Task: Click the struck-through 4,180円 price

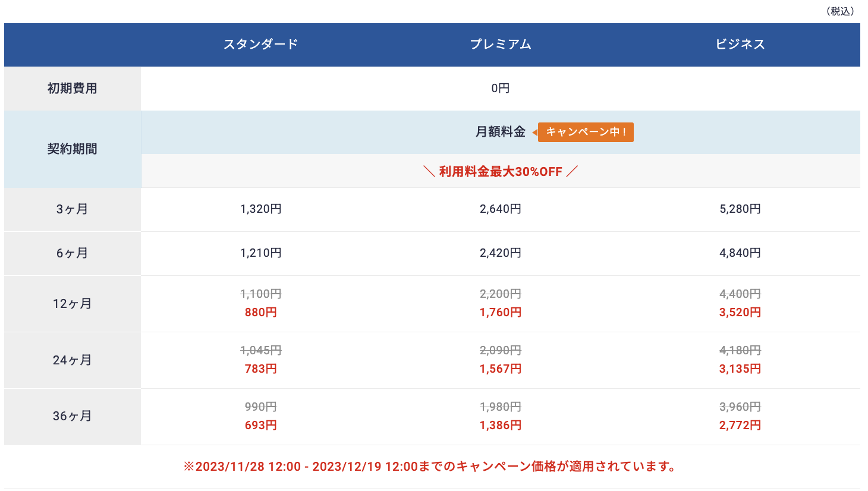Action: coord(740,351)
